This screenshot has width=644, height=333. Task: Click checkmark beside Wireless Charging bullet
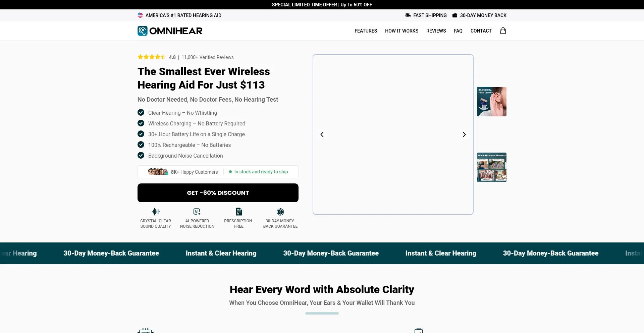tap(141, 123)
